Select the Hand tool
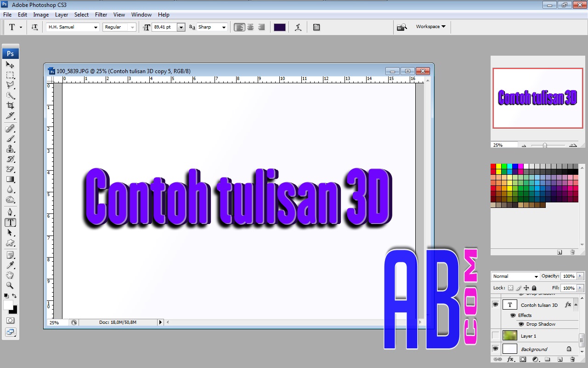This screenshot has height=368, width=588. [x=9, y=275]
